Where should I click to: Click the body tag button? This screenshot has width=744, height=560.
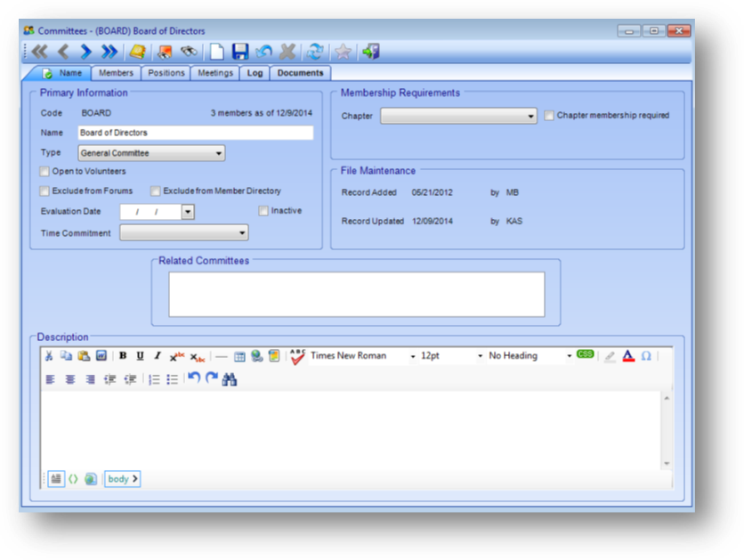123,479
